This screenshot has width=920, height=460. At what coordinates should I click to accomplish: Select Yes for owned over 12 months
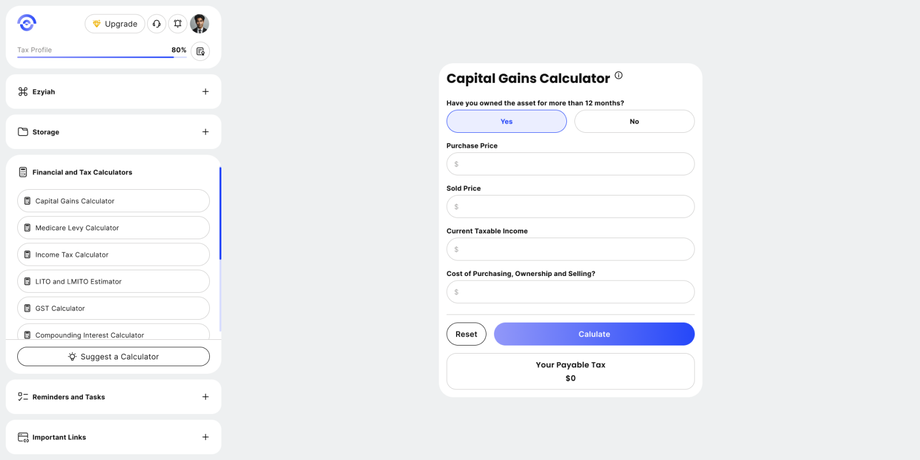coord(506,121)
